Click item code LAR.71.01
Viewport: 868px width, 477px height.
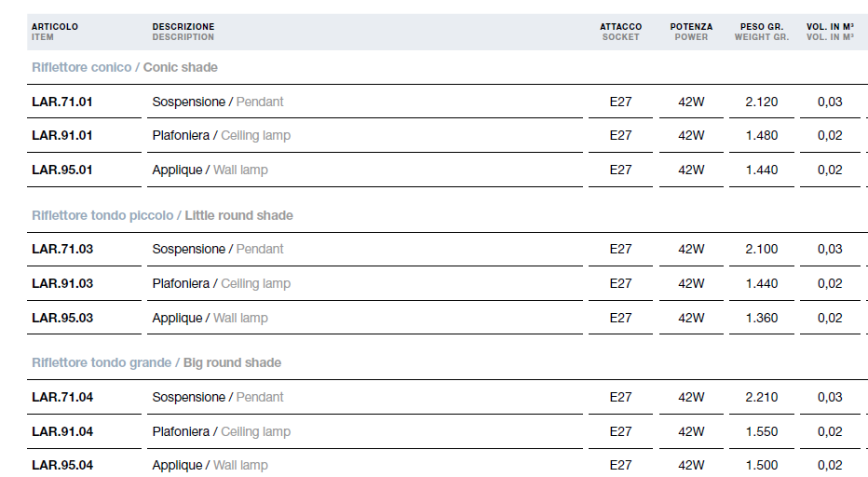pos(62,102)
